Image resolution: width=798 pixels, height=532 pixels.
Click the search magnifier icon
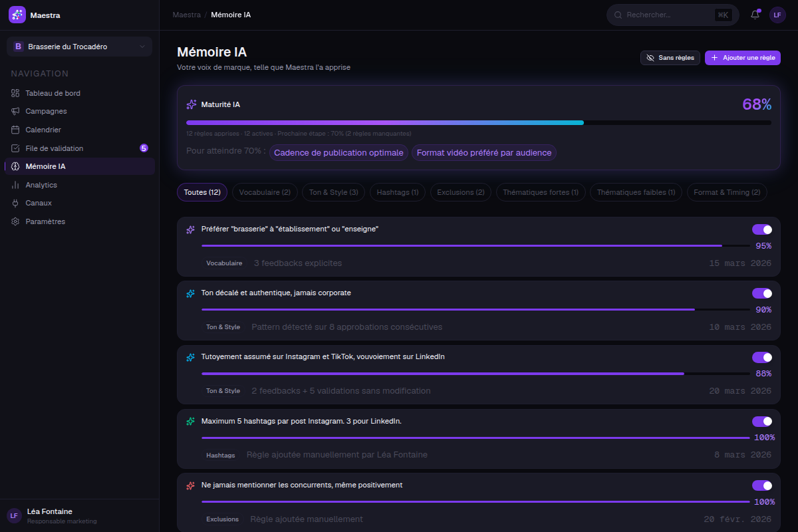pyautogui.click(x=618, y=15)
